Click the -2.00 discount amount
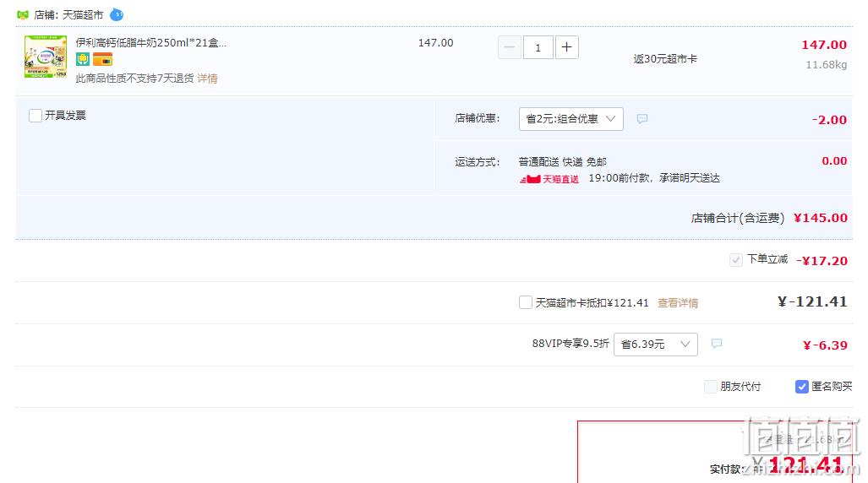 tap(829, 120)
